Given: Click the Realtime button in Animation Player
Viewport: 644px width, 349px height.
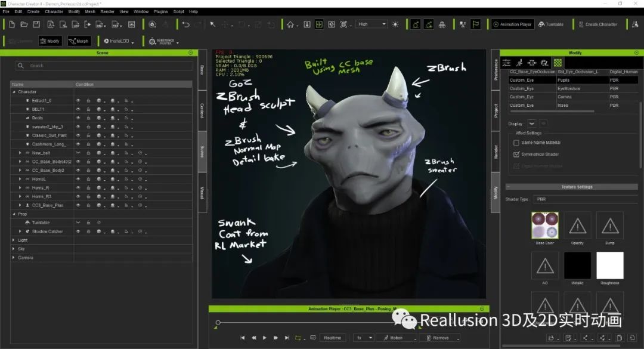Looking at the screenshot, I should (x=332, y=338).
